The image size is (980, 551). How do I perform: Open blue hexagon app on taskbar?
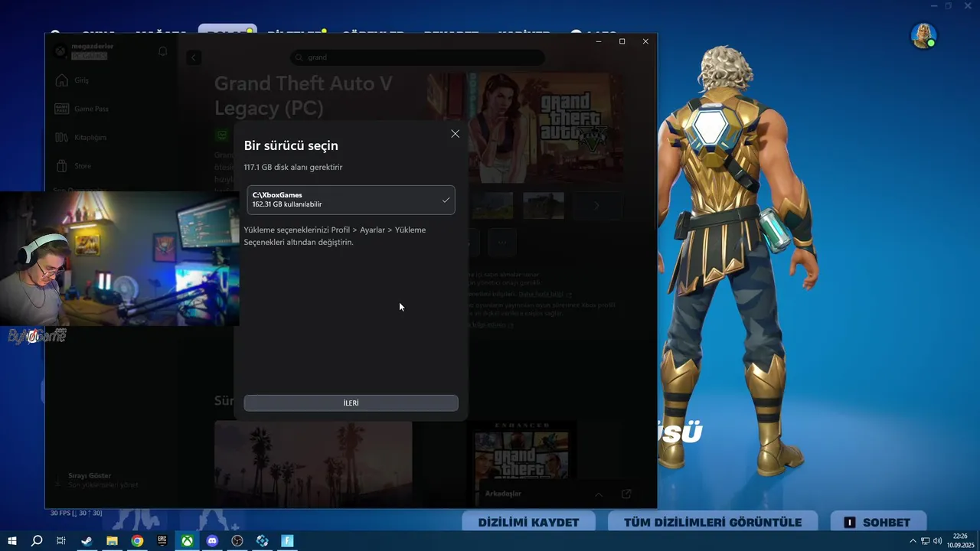click(x=263, y=541)
